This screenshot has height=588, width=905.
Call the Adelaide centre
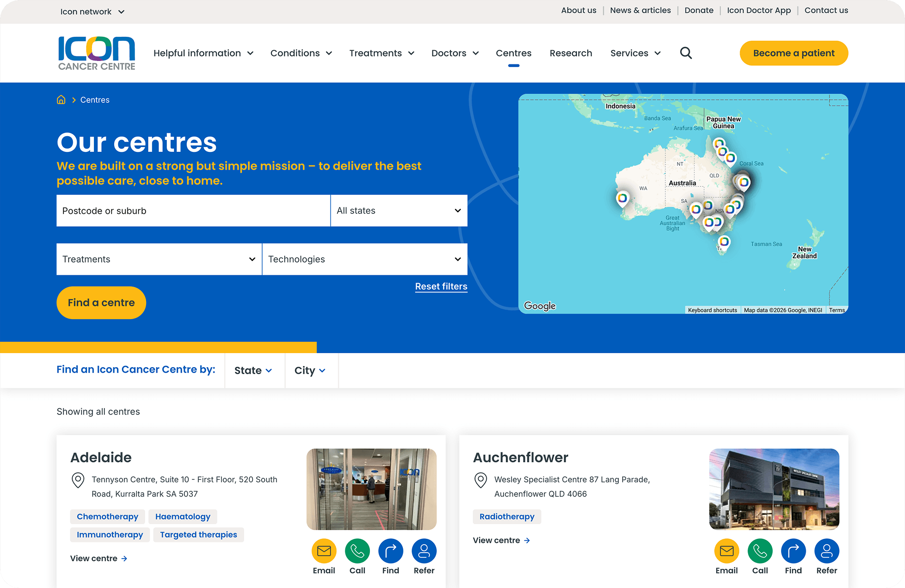358,551
